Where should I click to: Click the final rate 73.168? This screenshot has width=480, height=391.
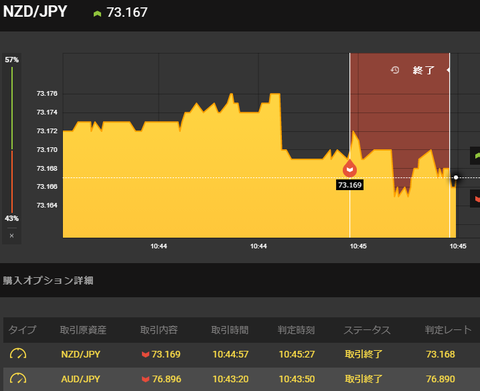coord(440,354)
